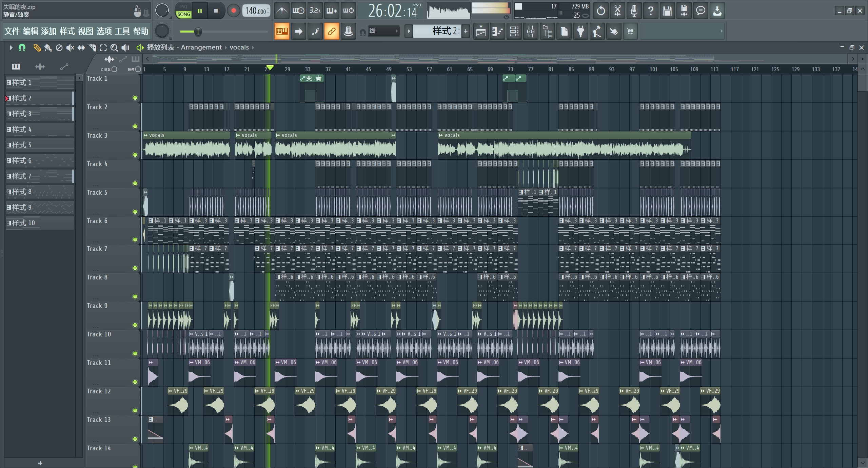Open the channel rack window
This screenshot has width=868, height=468.
[x=514, y=32]
